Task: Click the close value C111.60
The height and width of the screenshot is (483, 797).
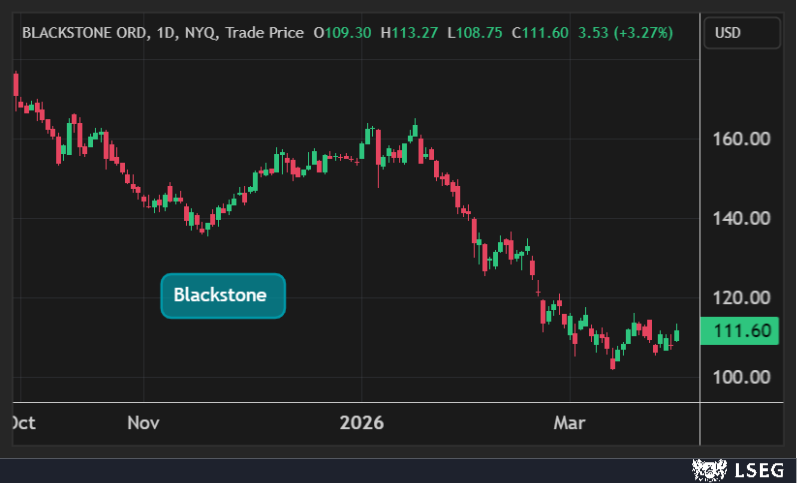Action: [539, 33]
